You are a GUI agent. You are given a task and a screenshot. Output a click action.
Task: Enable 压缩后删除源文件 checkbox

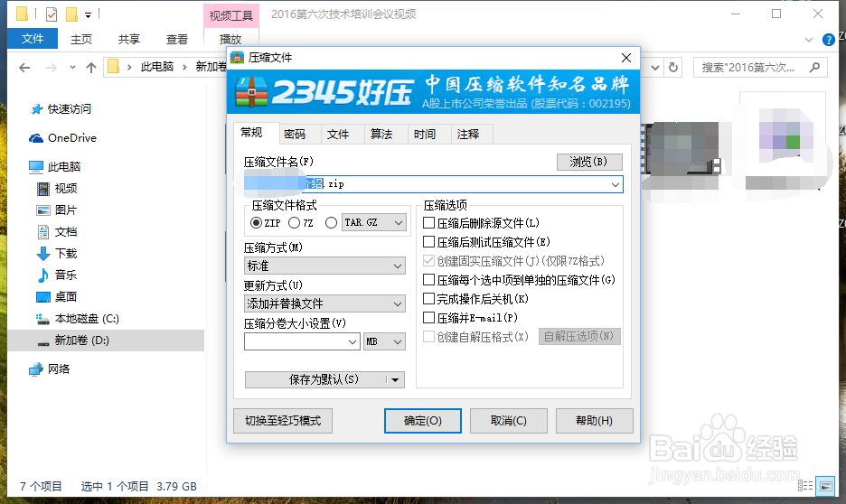click(429, 222)
